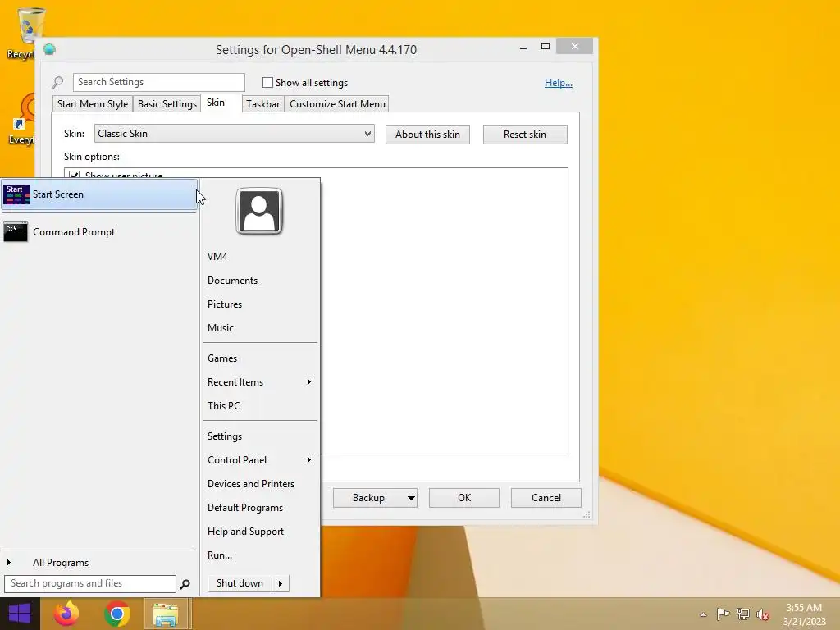Switch to Basic Settings tab

167,104
